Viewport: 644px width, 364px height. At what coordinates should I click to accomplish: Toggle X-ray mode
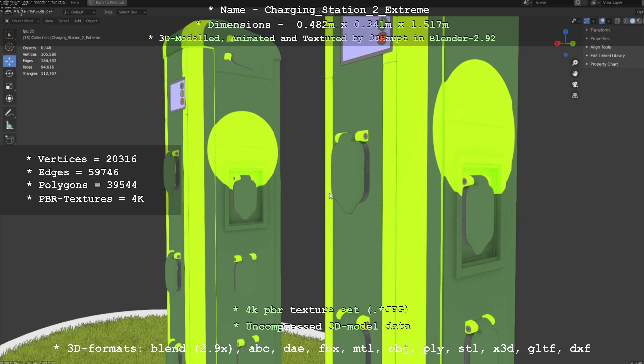tap(617, 21)
